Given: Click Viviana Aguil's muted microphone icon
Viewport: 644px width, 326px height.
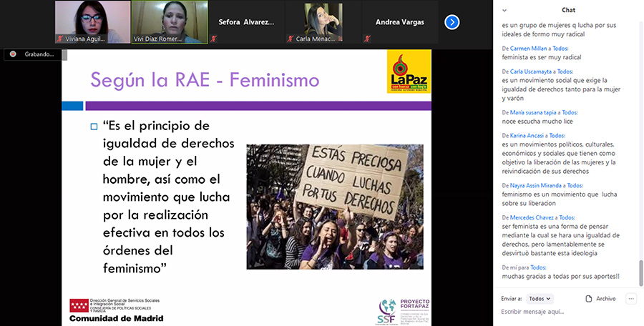Looking at the screenshot, I should tap(60, 39).
